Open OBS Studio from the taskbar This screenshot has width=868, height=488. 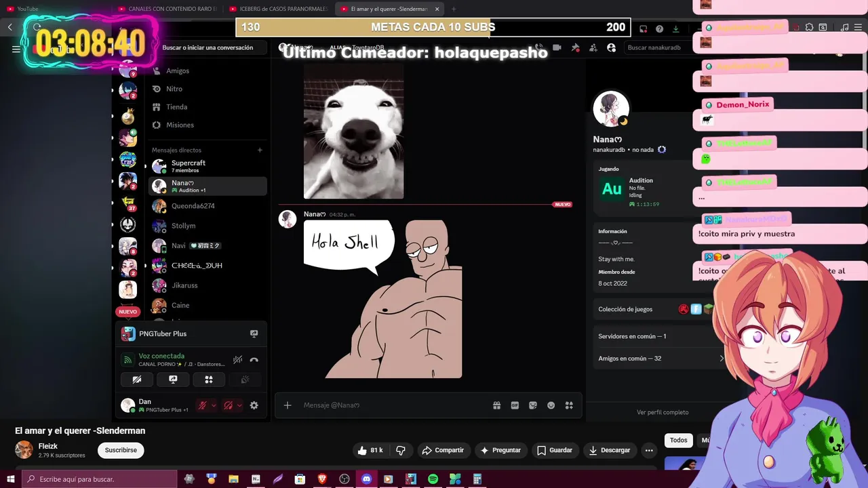344,479
